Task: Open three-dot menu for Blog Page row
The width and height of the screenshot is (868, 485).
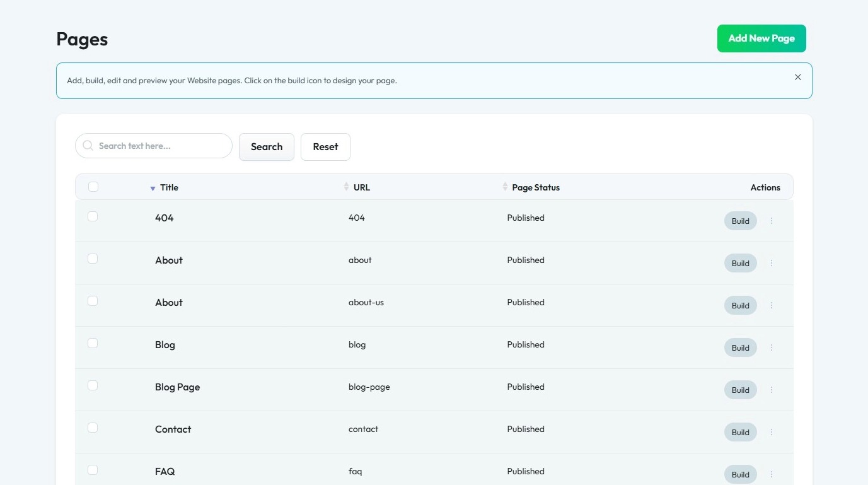Action: (x=772, y=390)
